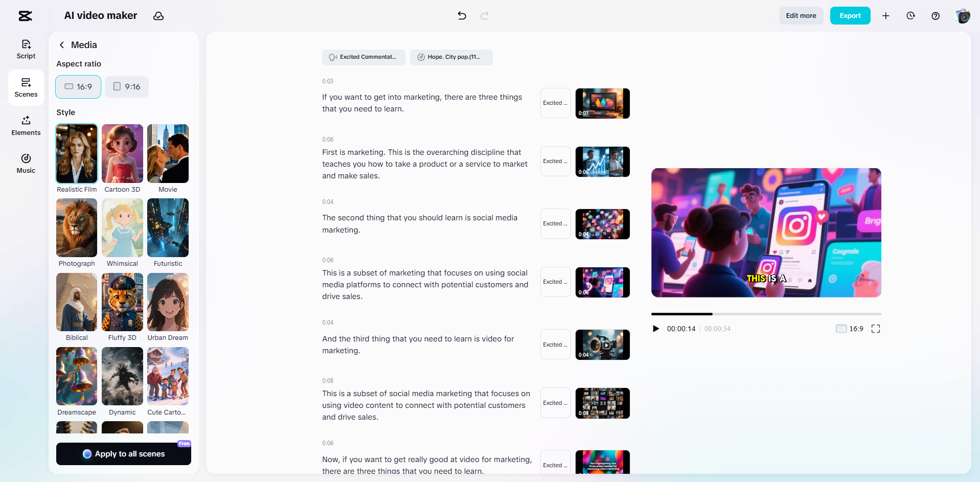The width and height of the screenshot is (980, 482).
Task: Open the Script tab in sidebar
Action: [26, 50]
